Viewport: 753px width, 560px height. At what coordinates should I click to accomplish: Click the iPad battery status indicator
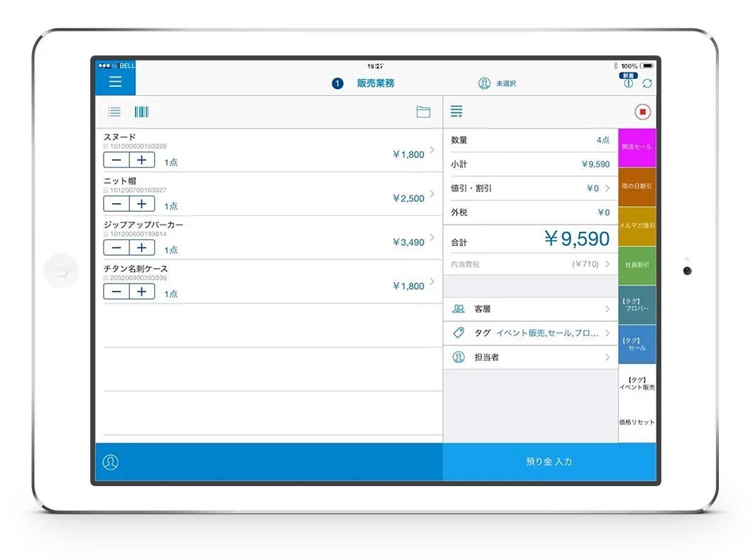click(x=647, y=66)
